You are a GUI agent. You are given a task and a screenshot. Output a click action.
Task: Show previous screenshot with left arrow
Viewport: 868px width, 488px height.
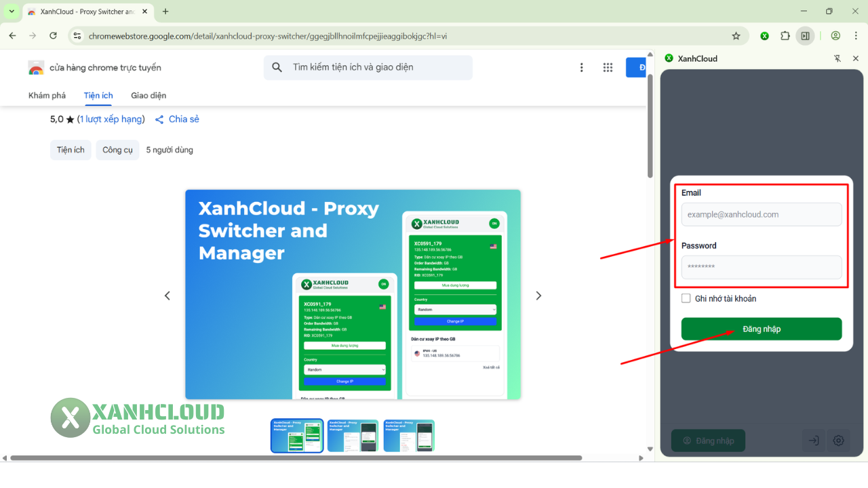click(167, 296)
